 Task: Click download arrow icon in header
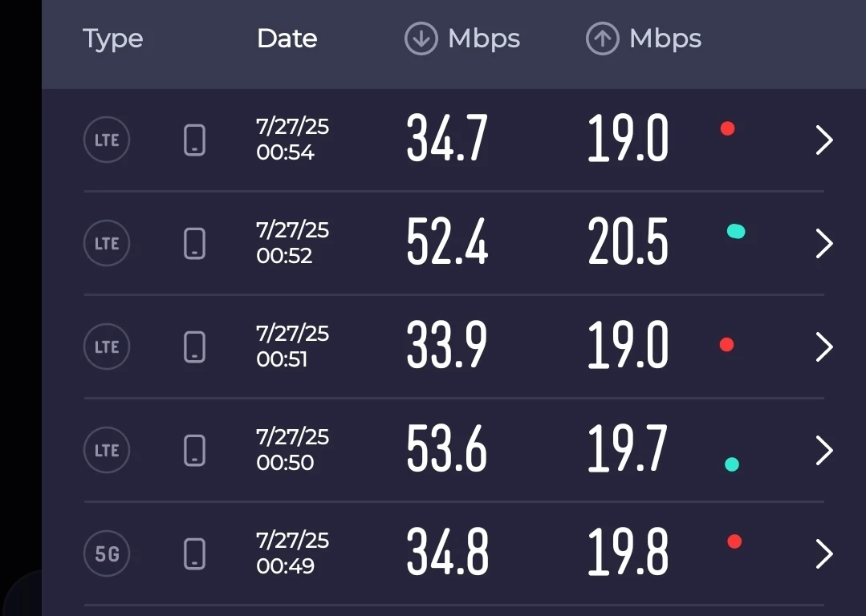[x=421, y=38]
